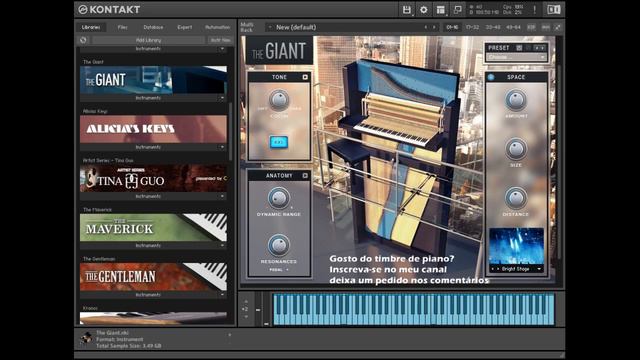
Task: Open ANATOMY panel expand square icon
Action: [305, 176]
